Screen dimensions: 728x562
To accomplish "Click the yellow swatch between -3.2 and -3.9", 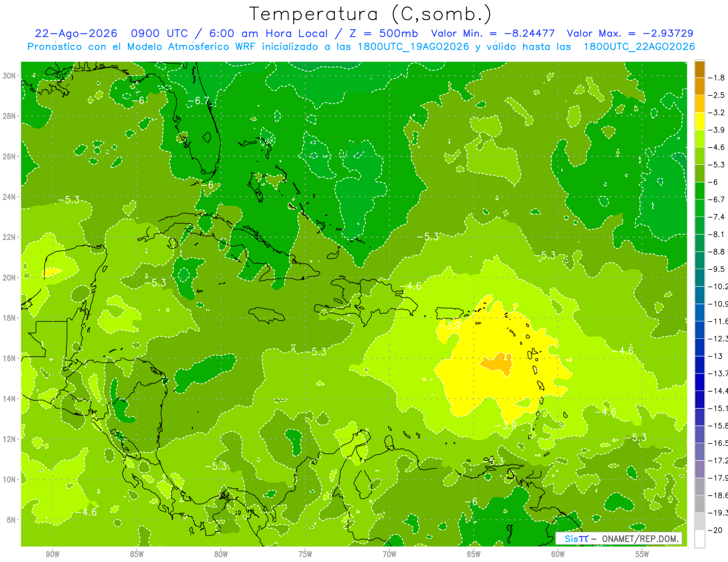I will [699, 121].
